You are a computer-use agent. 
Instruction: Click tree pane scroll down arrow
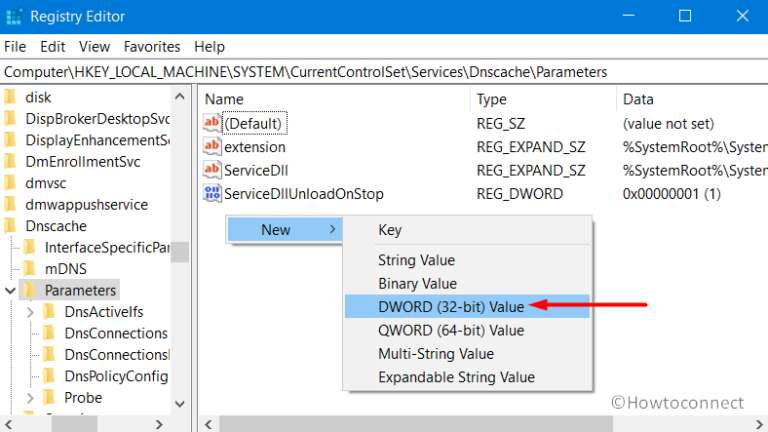pos(180,404)
